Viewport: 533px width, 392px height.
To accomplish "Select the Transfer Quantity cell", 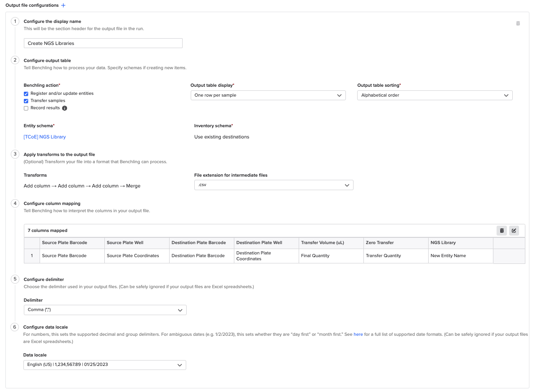I will (396, 256).
